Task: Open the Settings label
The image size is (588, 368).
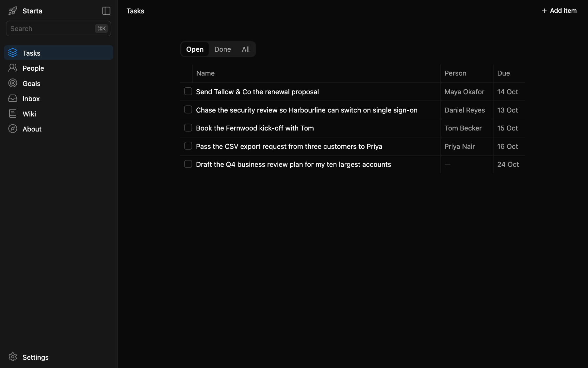Action: point(36,357)
